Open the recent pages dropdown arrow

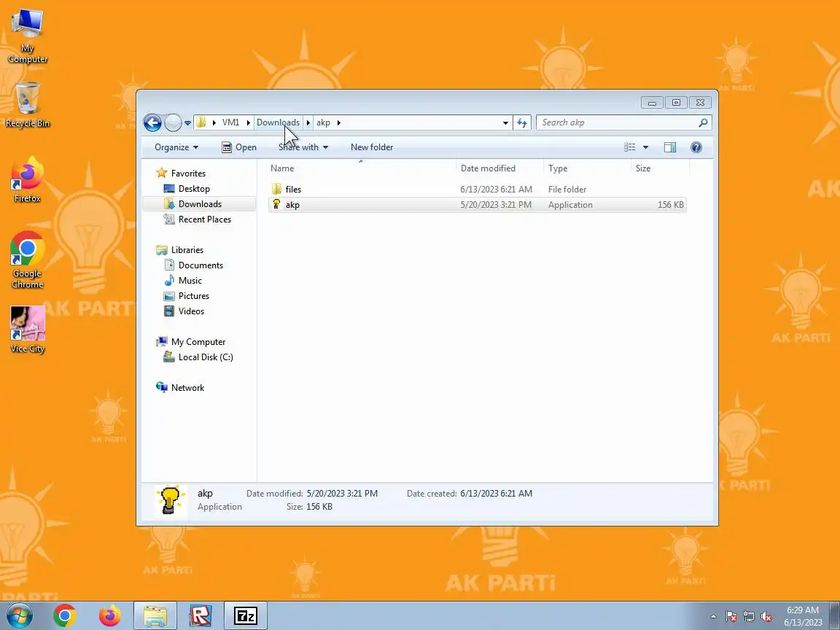(x=187, y=123)
